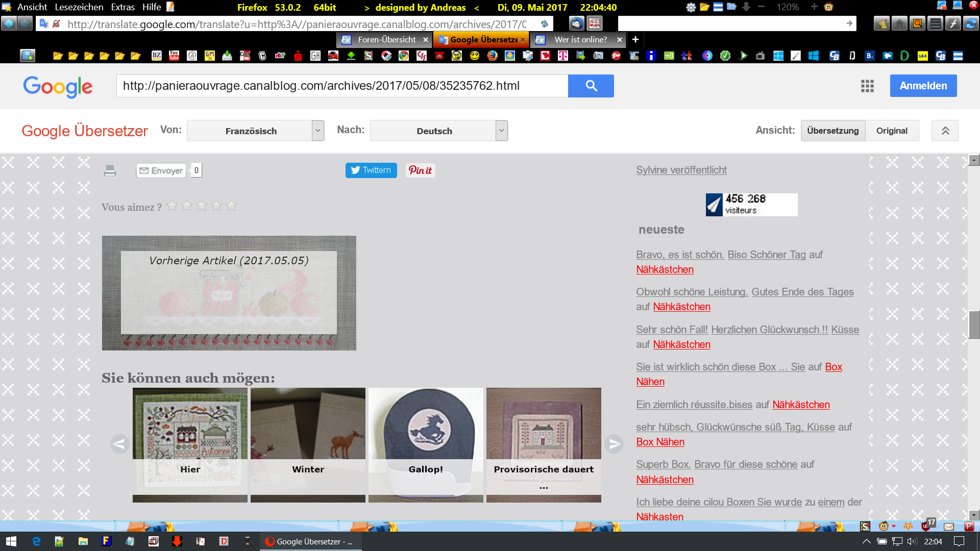Collapse translate toolbar with double chevron
980x551 pixels.
[945, 131]
